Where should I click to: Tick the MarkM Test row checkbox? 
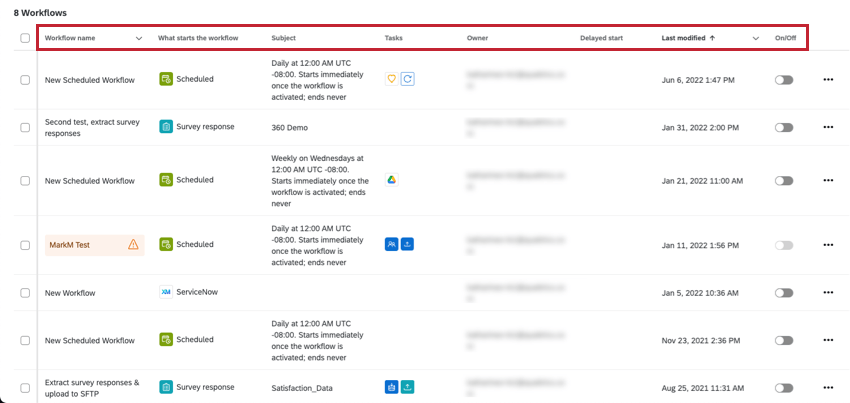(25, 245)
